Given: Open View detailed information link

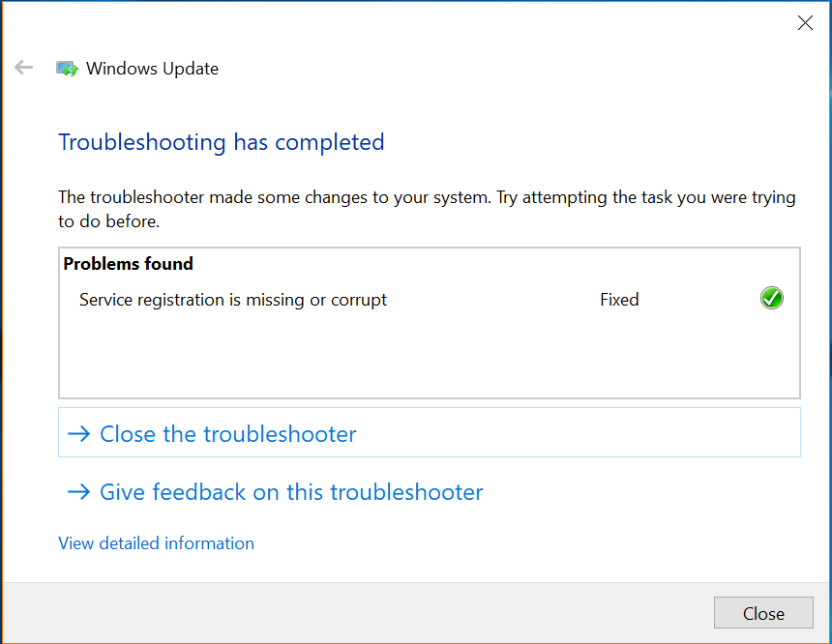Looking at the screenshot, I should (x=156, y=543).
